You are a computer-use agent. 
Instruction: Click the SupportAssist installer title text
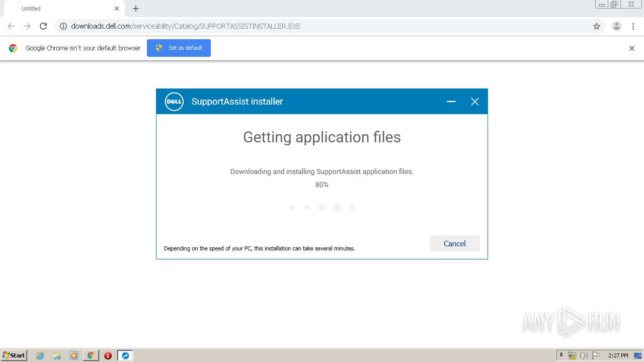(237, 102)
